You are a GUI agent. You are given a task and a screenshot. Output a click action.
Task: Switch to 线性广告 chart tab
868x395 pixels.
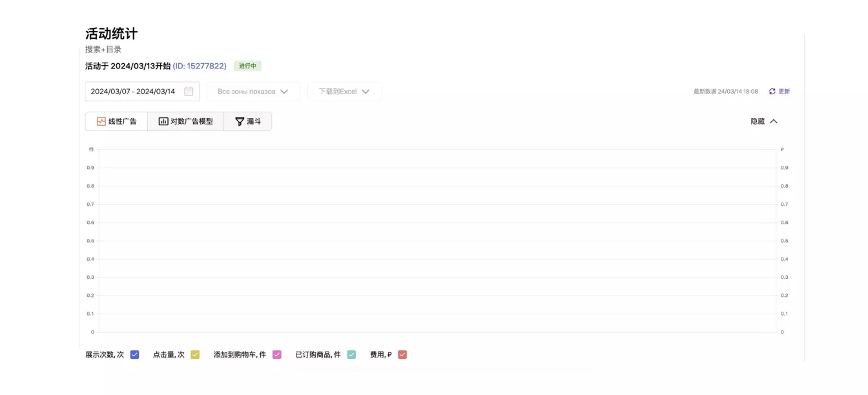[116, 121]
